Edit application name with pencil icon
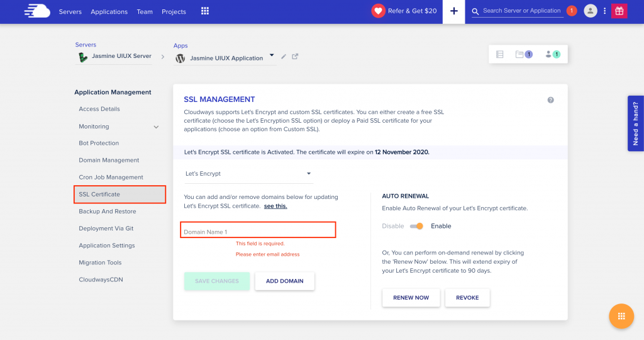Image resolution: width=644 pixels, height=340 pixels. (284, 57)
